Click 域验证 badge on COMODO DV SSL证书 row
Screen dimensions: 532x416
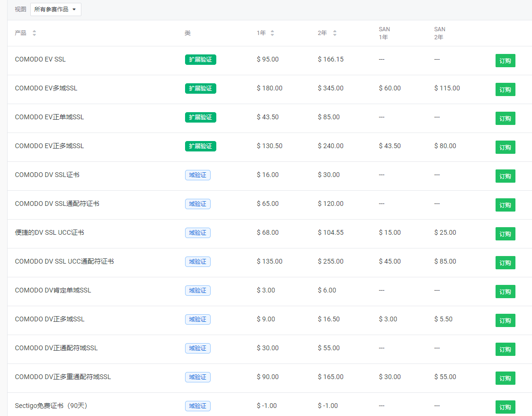click(197, 175)
